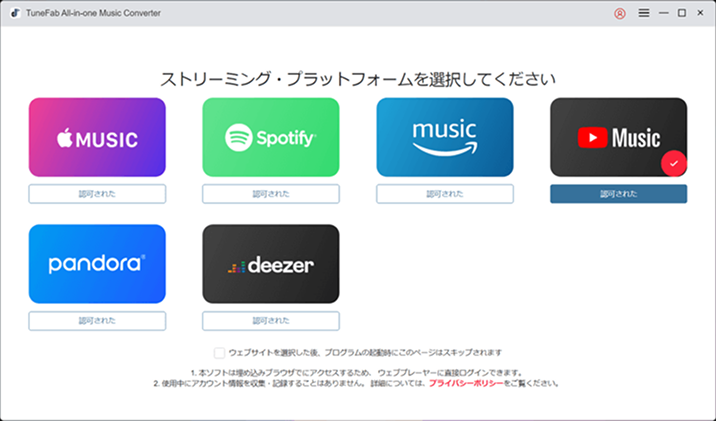Select the Apple Music platform tile
The image size is (716, 421).
coord(97,137)
